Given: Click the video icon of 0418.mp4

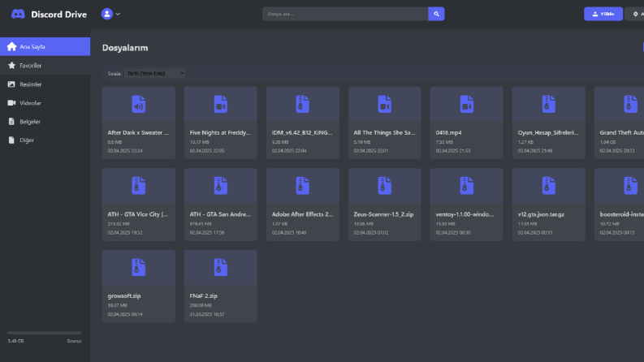Looking at the screenshot, I should (467, 104).
